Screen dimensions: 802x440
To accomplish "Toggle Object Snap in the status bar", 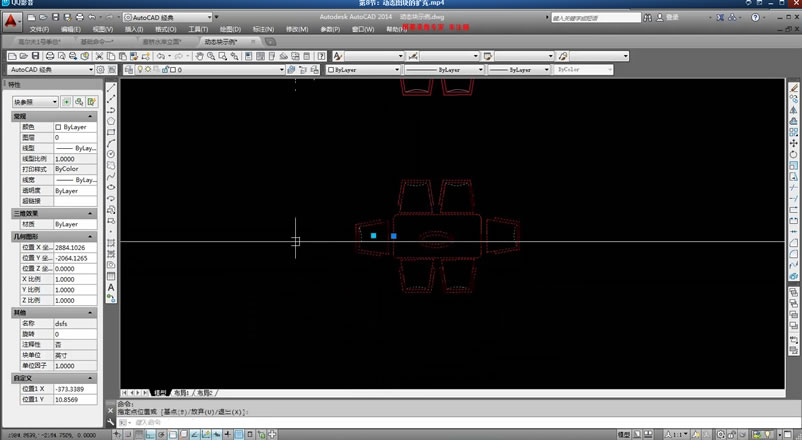I will click(172, 435).
